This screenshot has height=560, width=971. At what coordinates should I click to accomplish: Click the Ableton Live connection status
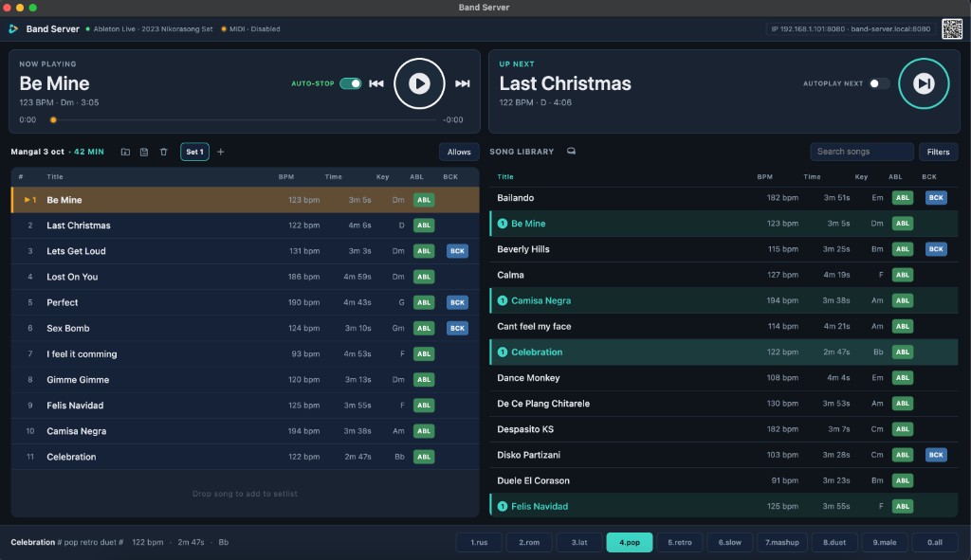(x=149, y=29)
